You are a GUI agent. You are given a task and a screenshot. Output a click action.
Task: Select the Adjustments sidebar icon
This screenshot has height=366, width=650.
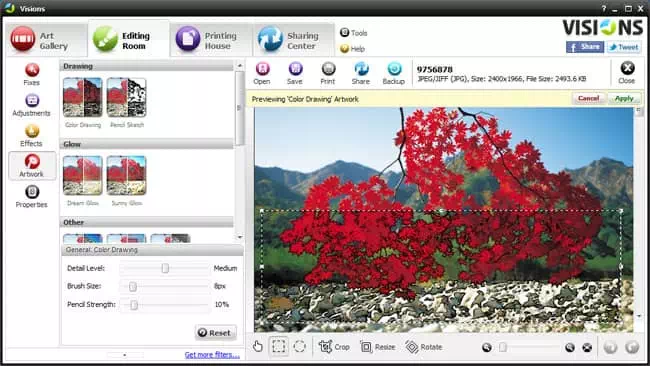pyautogui.click(x=32, y=104)
